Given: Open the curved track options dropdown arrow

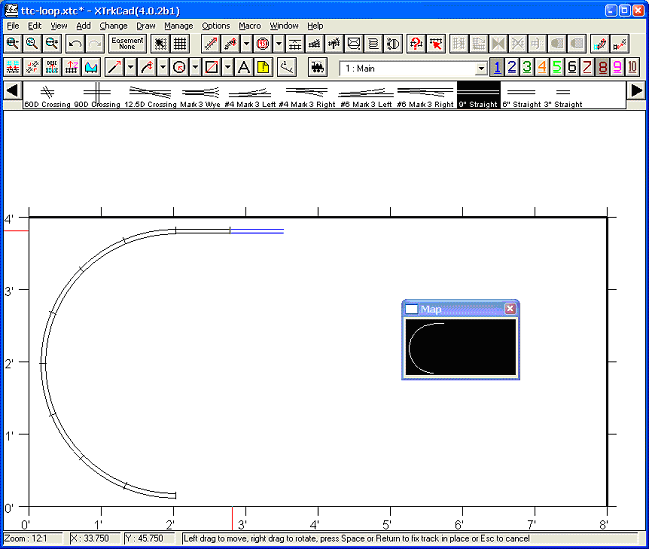Looking at the screenshot, I should pyautogui.click(x=246, y=44).
